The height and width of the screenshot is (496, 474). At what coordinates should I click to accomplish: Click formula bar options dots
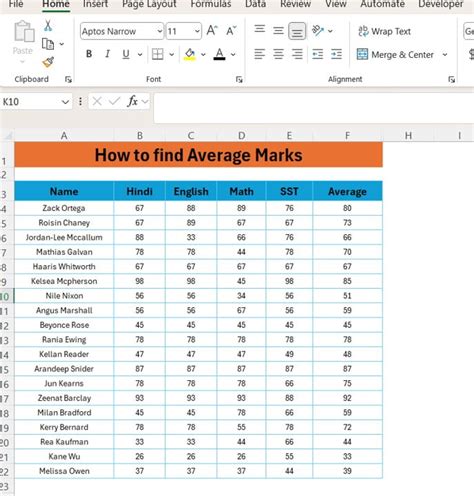[80, 101]
